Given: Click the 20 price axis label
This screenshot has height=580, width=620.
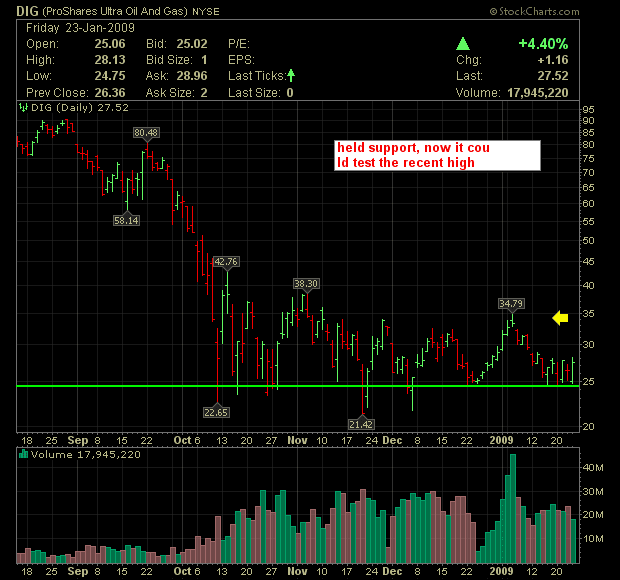Looking at the screenshot, I should [588, 426].
